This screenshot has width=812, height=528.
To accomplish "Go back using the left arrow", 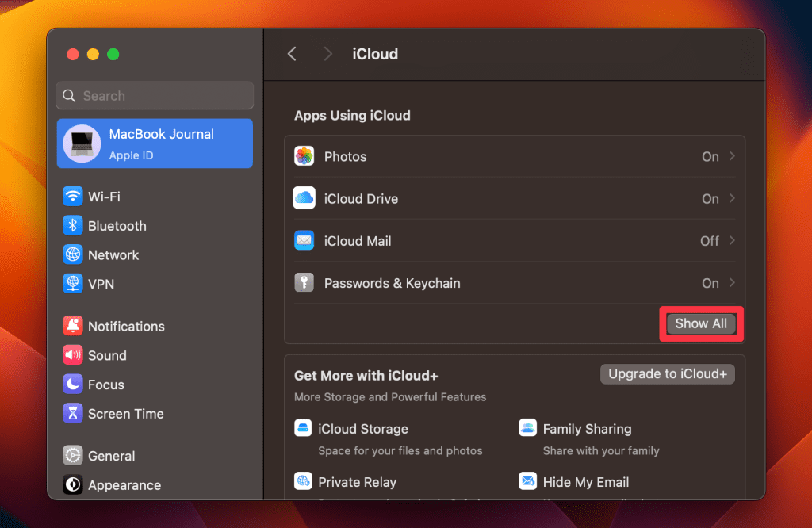I will [292, 54].
